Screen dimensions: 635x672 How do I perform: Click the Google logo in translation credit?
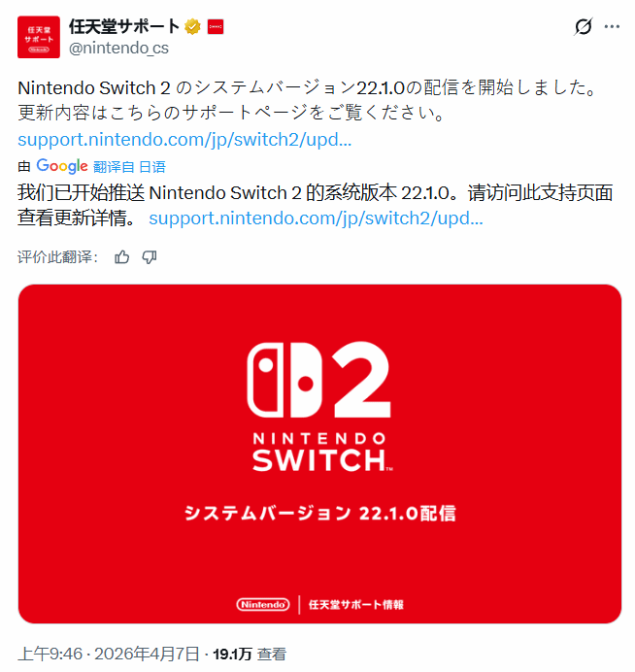click(62, 166)
